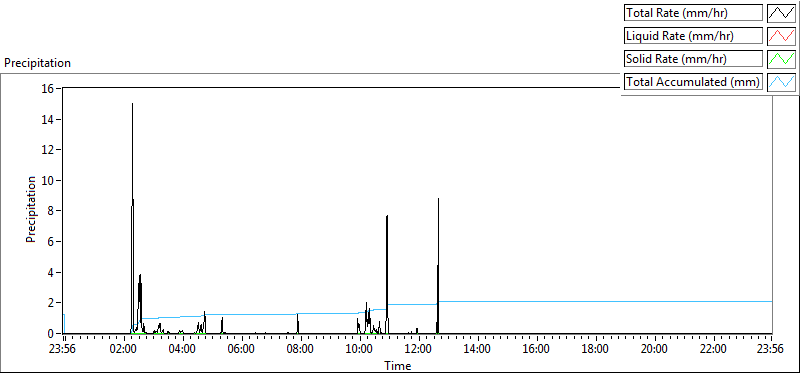Click the 14 value on y-axis

pos(47,119)
